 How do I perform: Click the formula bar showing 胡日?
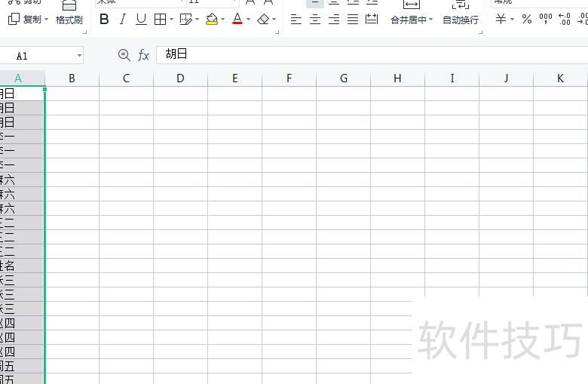372,55
